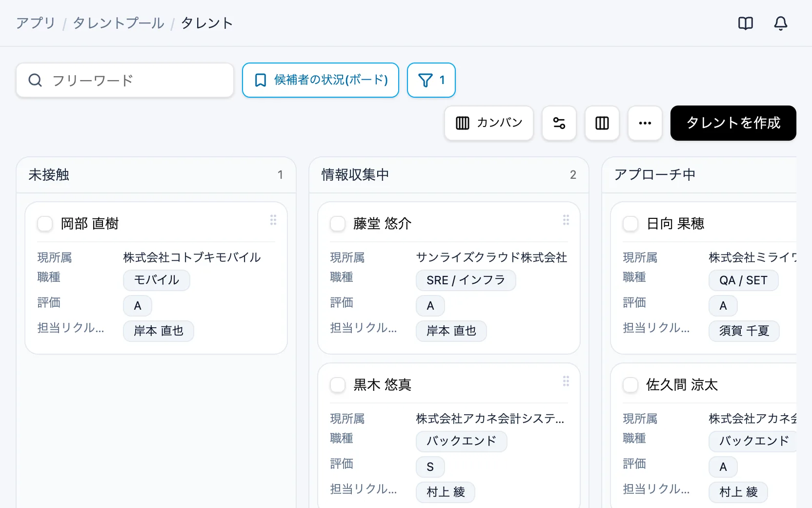The image size is (812, 508).
Task: Click the QA / SET tag
Action: pyautogui.click(x=744, y=280)
